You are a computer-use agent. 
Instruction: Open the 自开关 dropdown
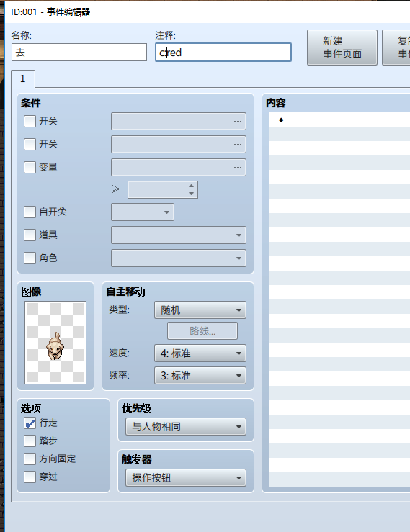(x=143, y=212)
